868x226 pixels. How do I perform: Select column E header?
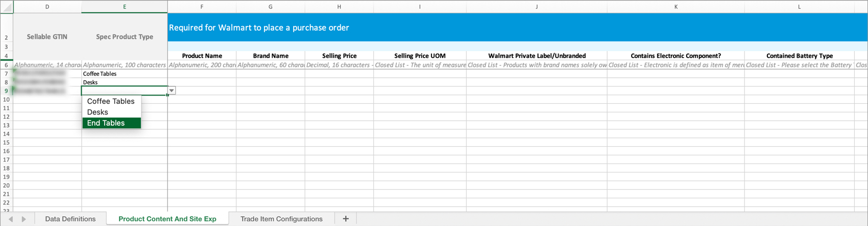click(125, 7)
